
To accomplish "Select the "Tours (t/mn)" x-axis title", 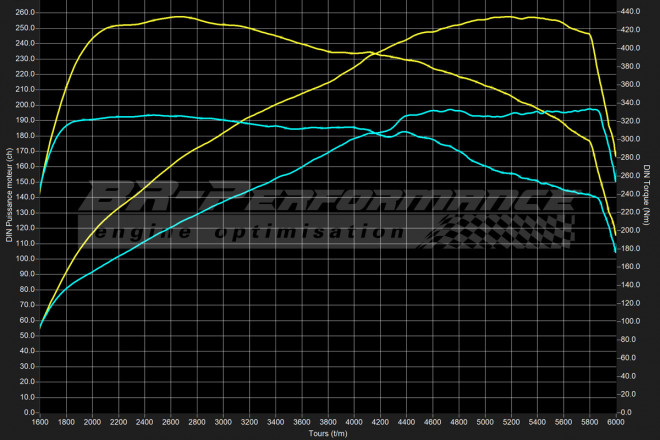I will (x=327, y=434).
